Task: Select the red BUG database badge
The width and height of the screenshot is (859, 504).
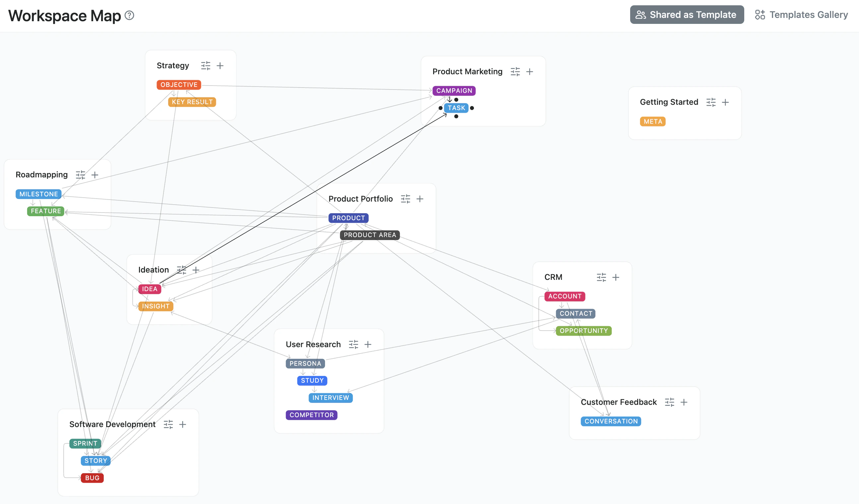Action: (x=92, y=478)
